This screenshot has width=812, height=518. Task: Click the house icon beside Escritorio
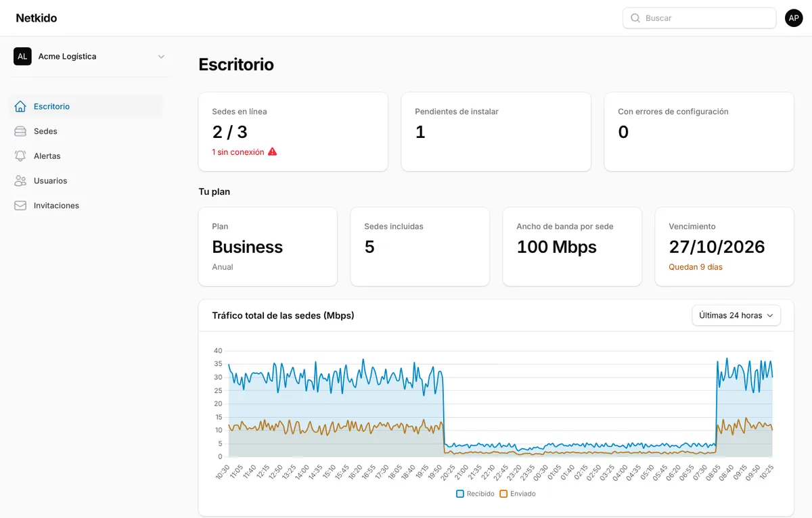click(x=20, y=106)
